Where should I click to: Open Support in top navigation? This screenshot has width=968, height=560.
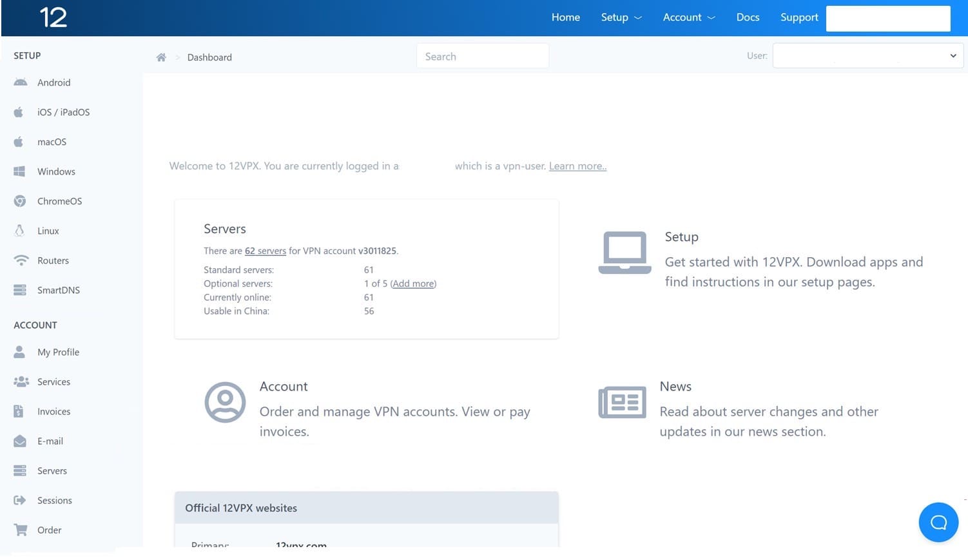[x=799, y=17]
